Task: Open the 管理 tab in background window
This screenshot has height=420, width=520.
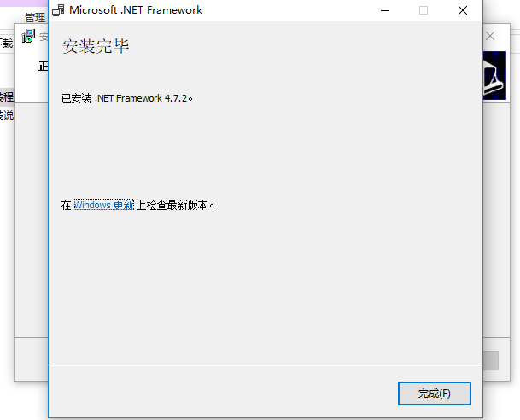Action: [x=35, y=17]
